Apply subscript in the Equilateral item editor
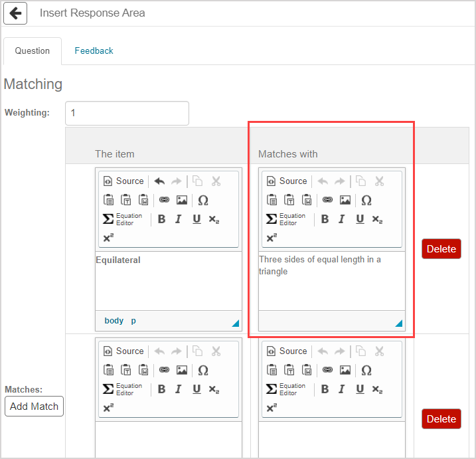 point(214,219)
